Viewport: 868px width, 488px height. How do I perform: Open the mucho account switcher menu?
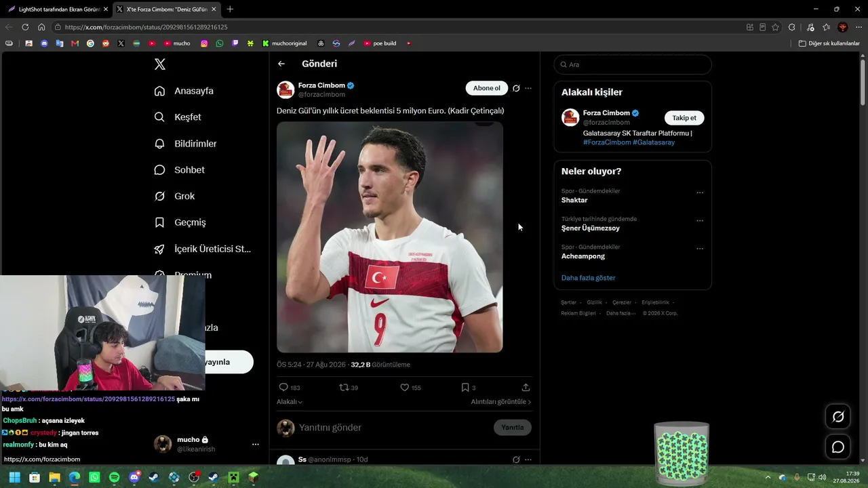255,445
